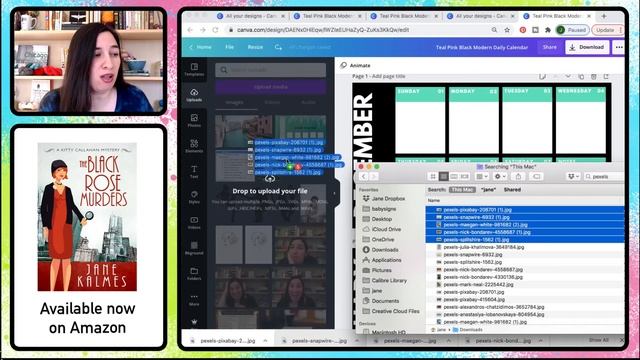Click the Finder share icon
Screen dimensions: 640x360
pos(518,176)
